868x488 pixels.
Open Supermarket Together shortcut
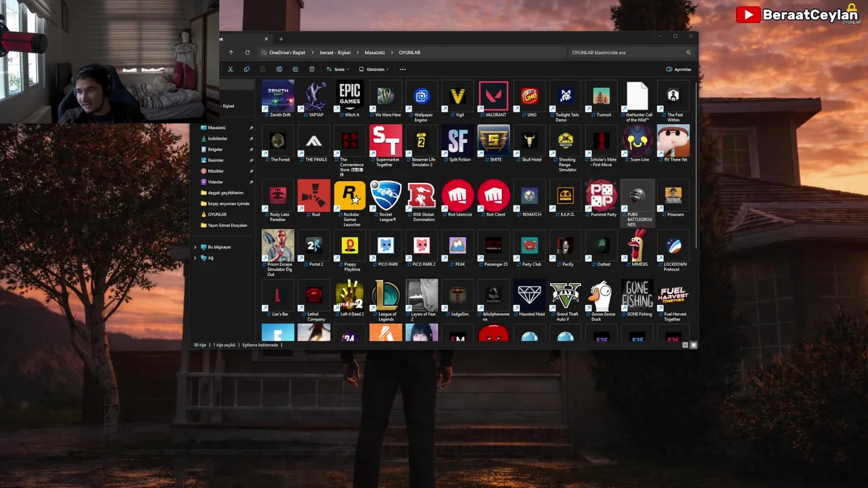[386, 141]
